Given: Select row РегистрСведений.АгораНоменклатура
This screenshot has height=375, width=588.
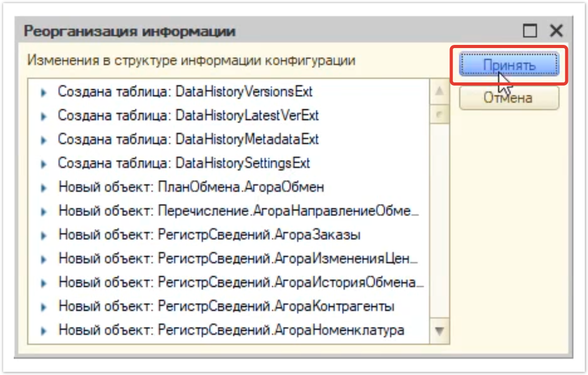Looking at the screenshot, I should [231, 331].
